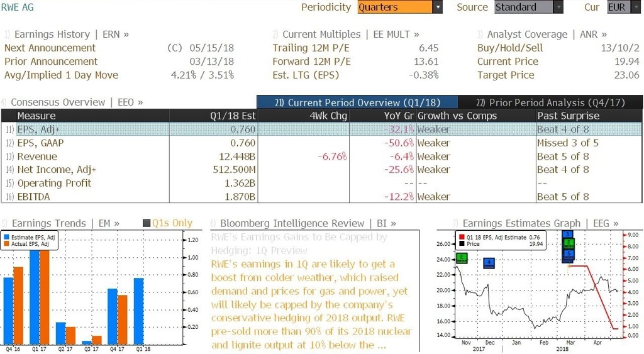Click the blue '4' event marker on graph
This screenshot has height=354, width=644.
coord(489,263)
